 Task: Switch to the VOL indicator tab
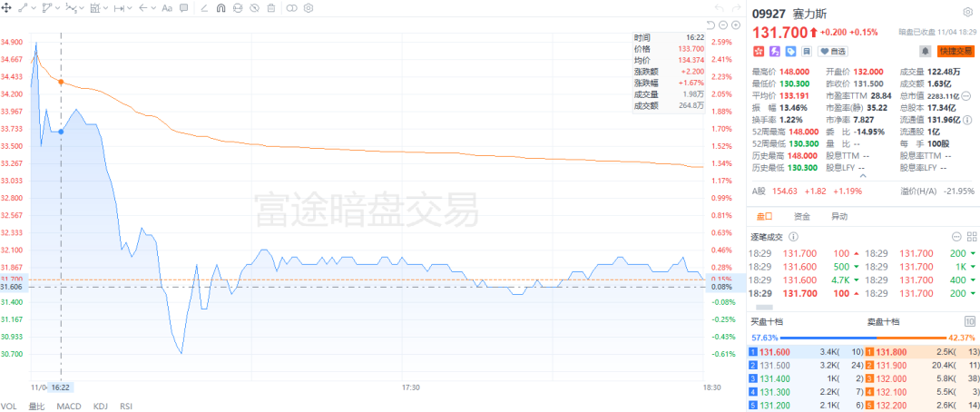pos(8,406)
